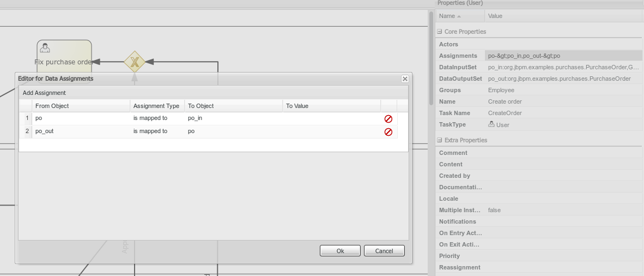
Task: Confirm assignments with the Ok button
Action: [340, 251]
